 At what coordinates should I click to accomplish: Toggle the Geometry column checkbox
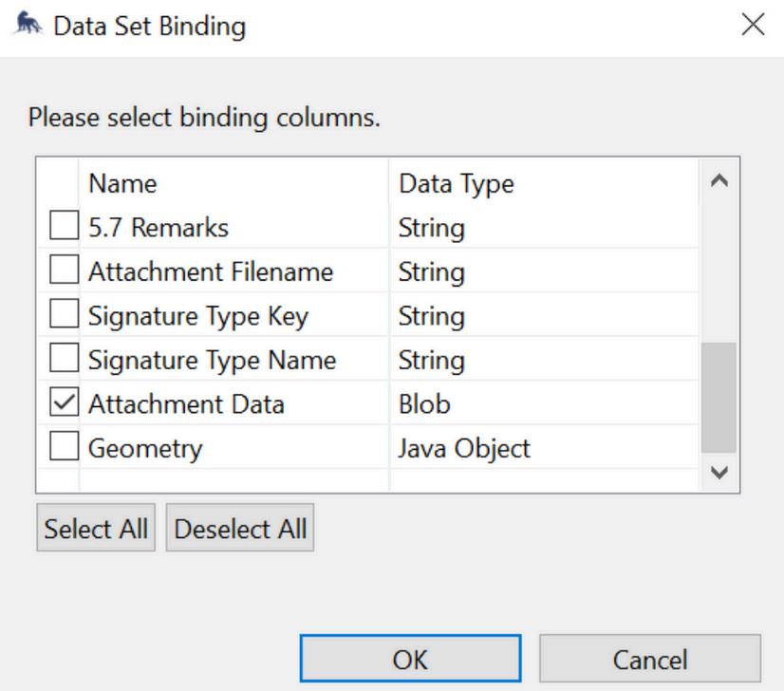pyautogui.click(x=63, y=448)
